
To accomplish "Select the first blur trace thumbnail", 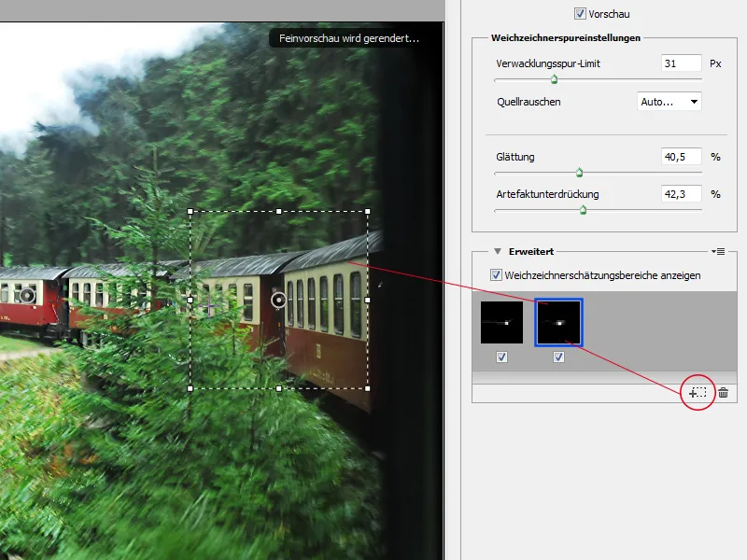I will point(501,322).
